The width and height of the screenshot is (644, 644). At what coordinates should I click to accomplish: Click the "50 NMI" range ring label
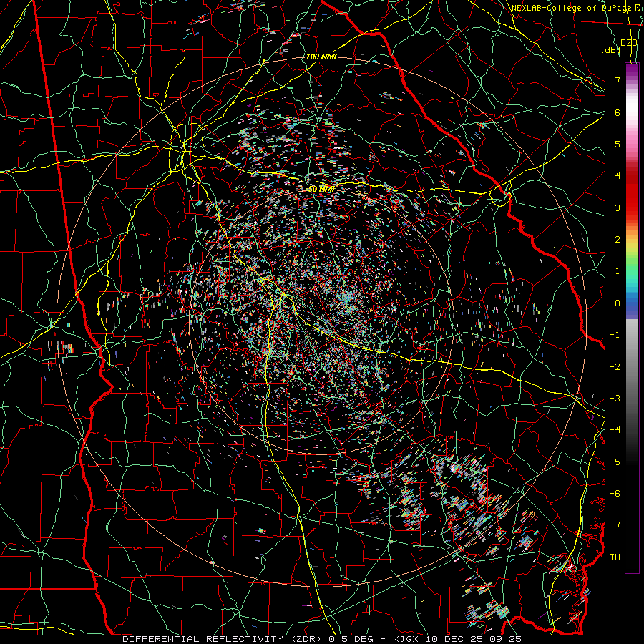[x=321, y=189]
